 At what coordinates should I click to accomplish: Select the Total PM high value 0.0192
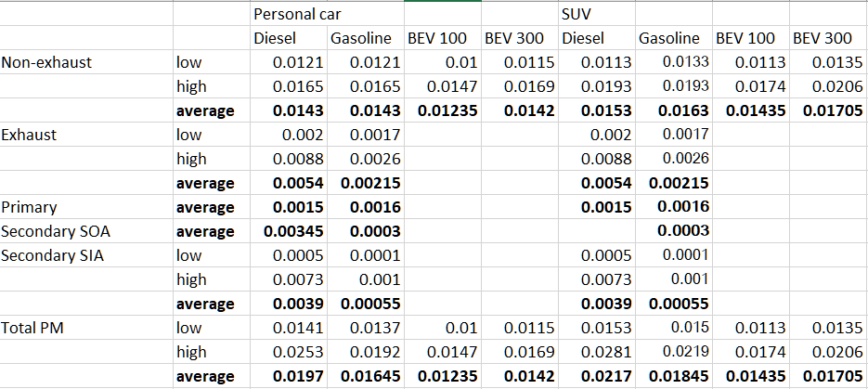tap(375, 352)
